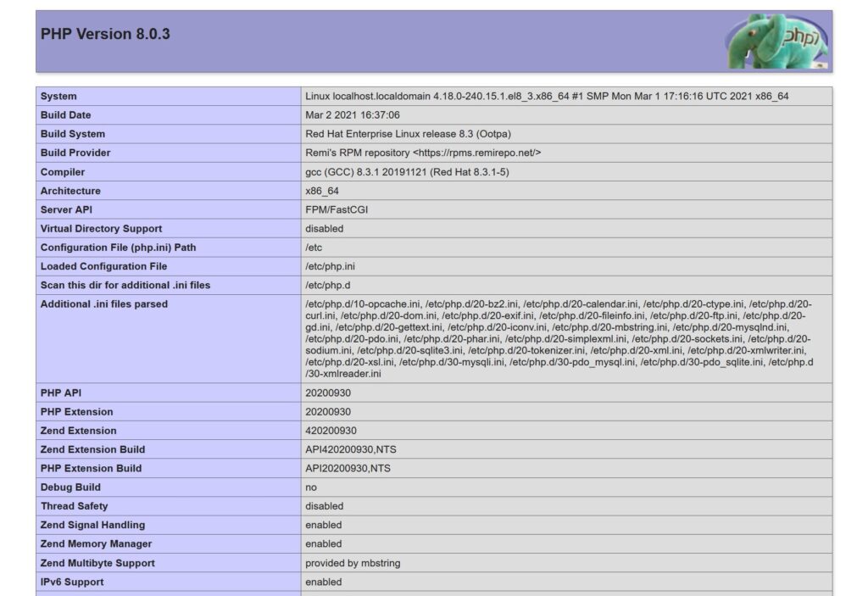Select 'enabled' in Zend Memory Manager row
The height and width of the screenshot is (596, 868).
pos(324,544)
